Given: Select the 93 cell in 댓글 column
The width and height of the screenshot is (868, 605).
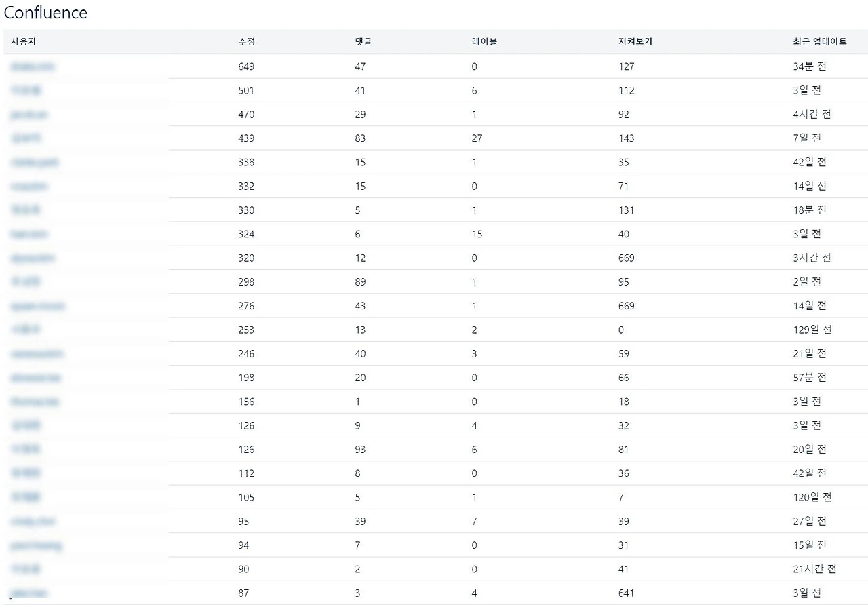Looking at the screenshot, I should pyautogui.click(x=360, y=450).
